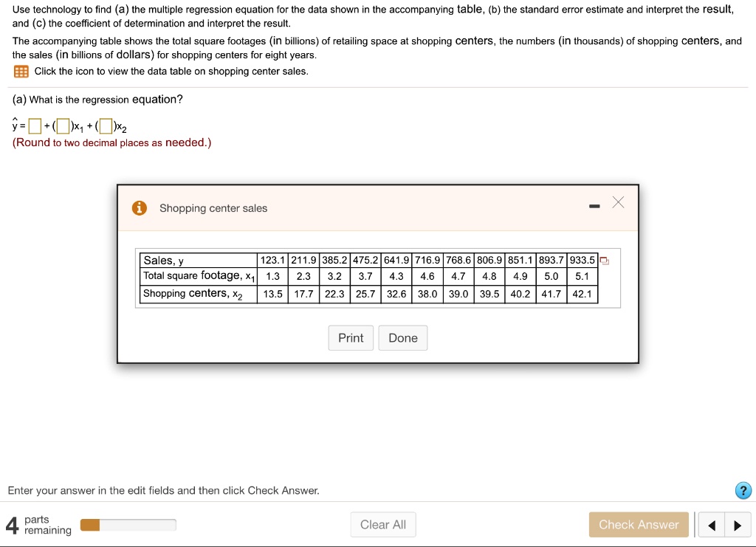Click the x2 coefficient answer box
Image resolution: width=756 pixels, height=547 pixels.
click(106, 126)
